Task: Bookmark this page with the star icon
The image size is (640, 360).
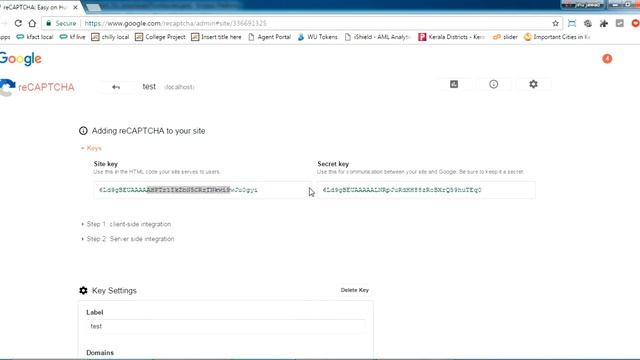Action: [x=555, y=23]
